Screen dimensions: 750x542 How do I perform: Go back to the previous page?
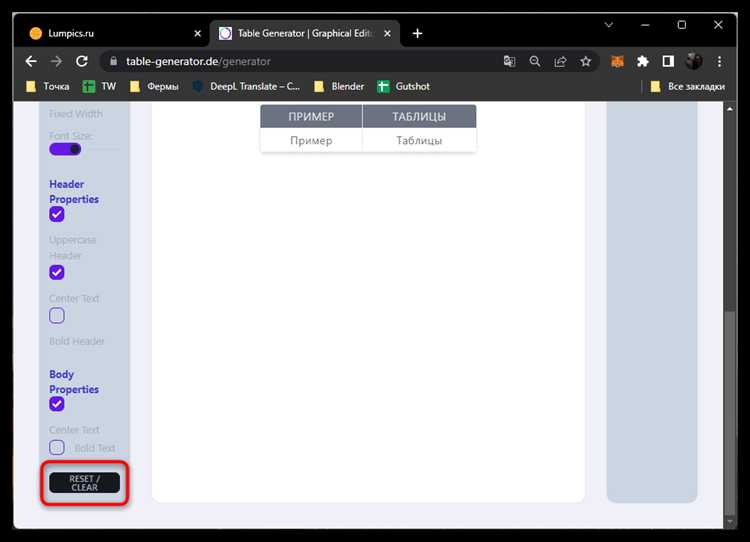point(31,61)
